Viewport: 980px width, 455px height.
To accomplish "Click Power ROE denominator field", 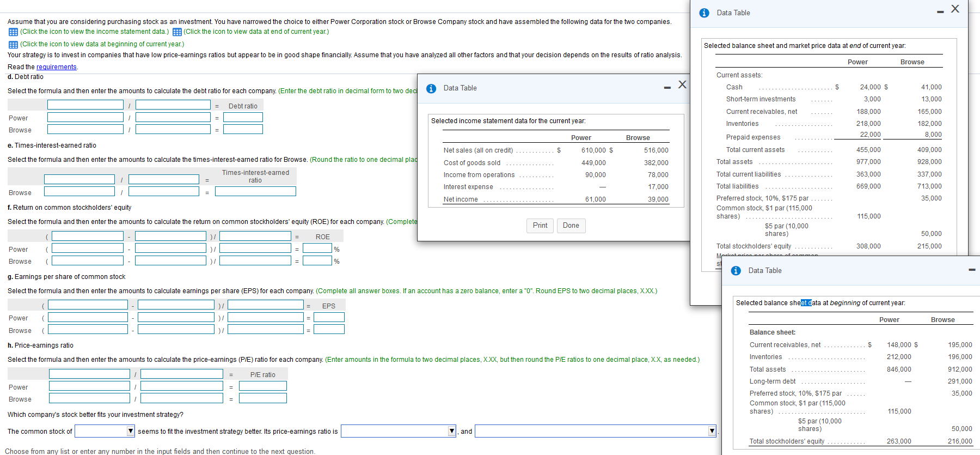I will coord(255,248).
